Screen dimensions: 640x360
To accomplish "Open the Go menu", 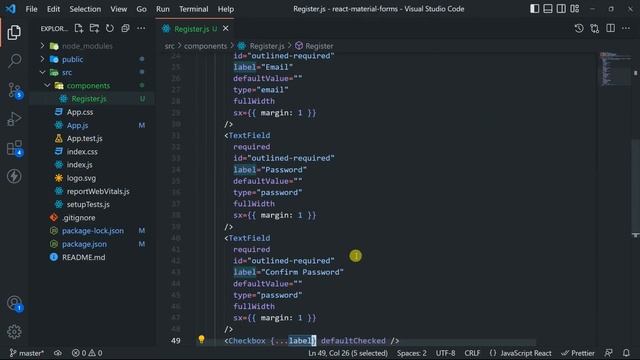I will point(141,9).
